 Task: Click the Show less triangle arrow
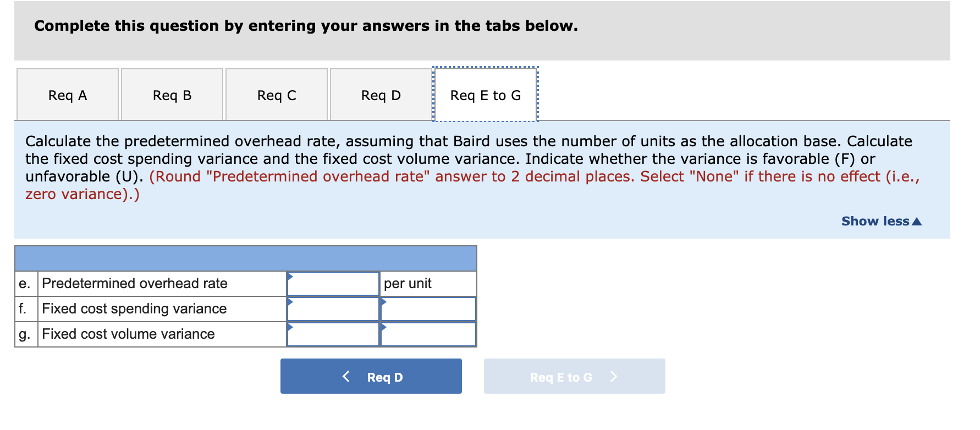[917, 221]
